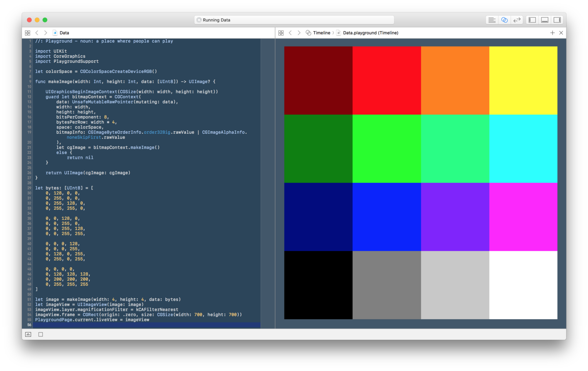The width and height of the screenshot is (588, 371).
Task: Toggle the right inspector panel
Action: (557, 20)
